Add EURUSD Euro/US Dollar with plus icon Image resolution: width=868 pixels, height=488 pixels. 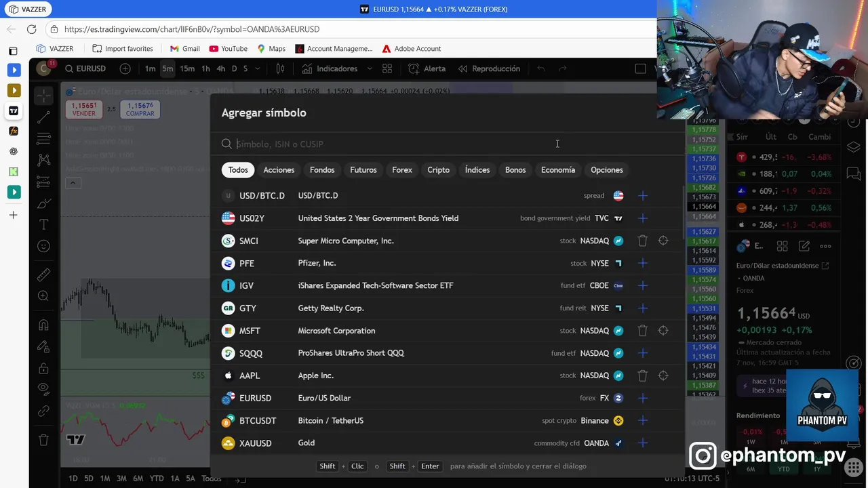pyautogui.click(x=643, y=398)
